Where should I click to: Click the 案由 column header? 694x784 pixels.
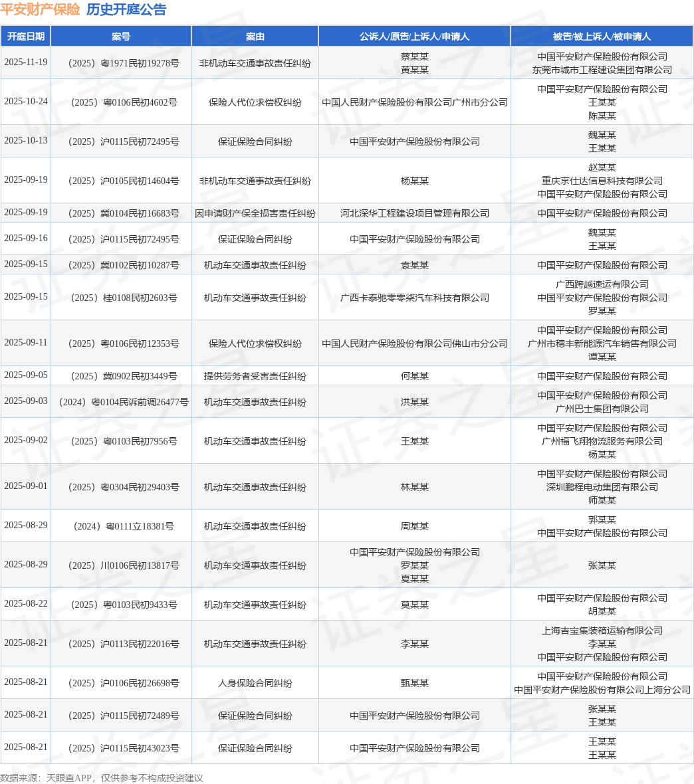(255, 37)
